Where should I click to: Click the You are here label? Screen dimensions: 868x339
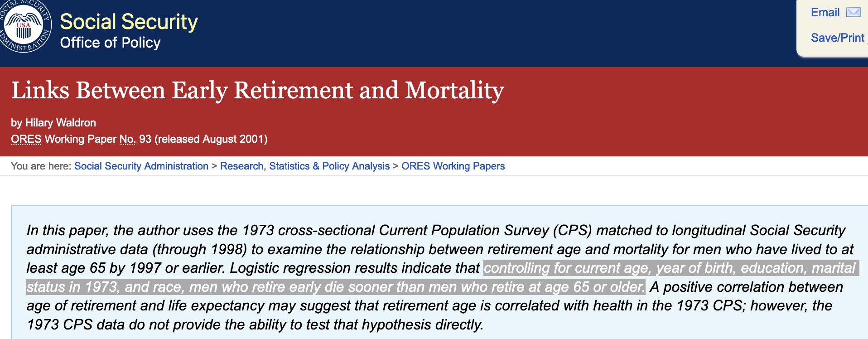tap(41, 166)
